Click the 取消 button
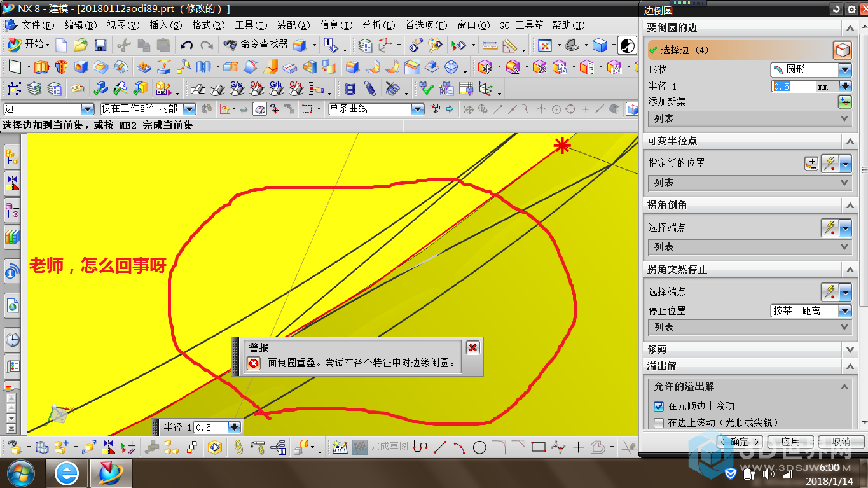The height and width of the screenshot is (488, 868). click(841, 442)
